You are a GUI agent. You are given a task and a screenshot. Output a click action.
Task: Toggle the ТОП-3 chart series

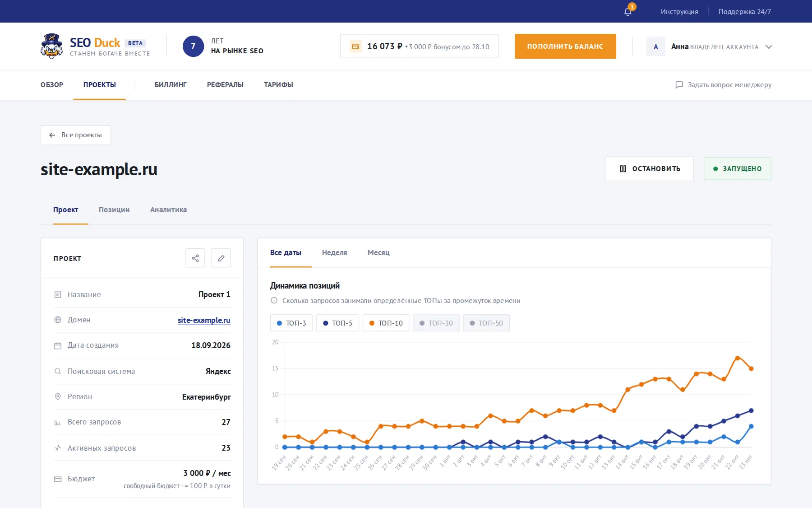[x=291, y=323]
